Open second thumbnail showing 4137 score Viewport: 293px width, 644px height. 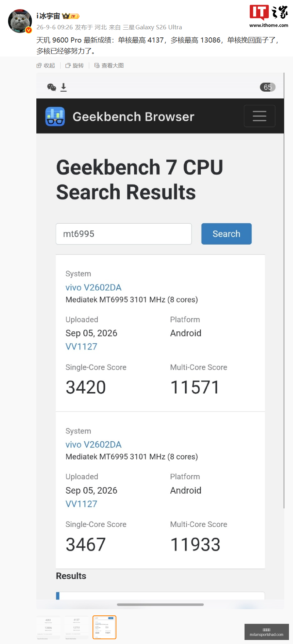pyautogui.click(x=76, y=627)
